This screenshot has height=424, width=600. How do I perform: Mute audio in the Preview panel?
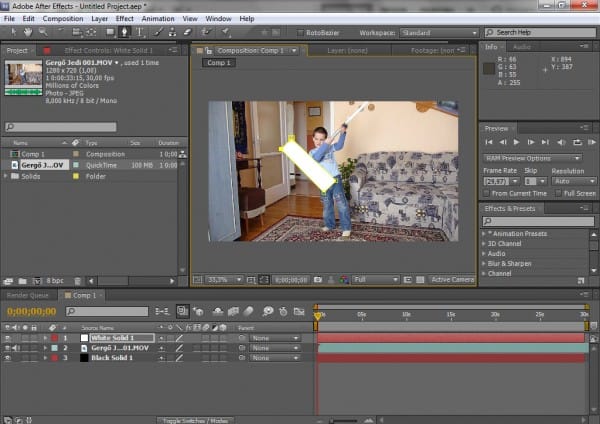(x=561, y=143)
